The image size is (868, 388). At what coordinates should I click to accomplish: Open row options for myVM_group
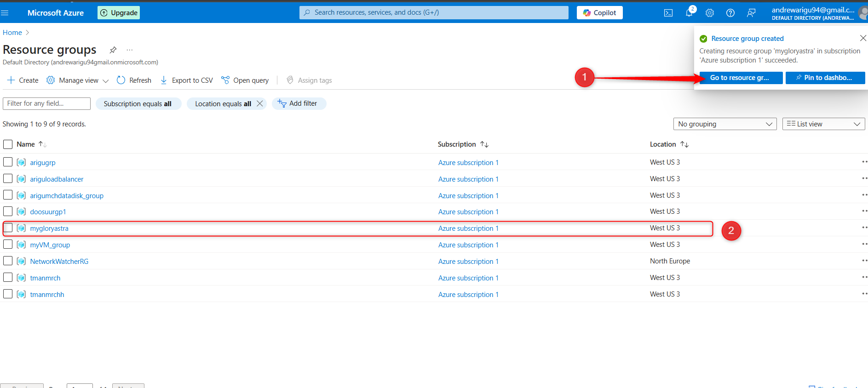(x=864, y=244)
